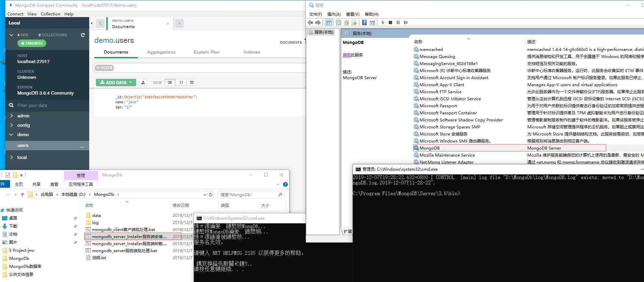Open Explorer address bar history dropdown
The height and width of the screenshot is (282, 644).
click(x=205, y=194)
